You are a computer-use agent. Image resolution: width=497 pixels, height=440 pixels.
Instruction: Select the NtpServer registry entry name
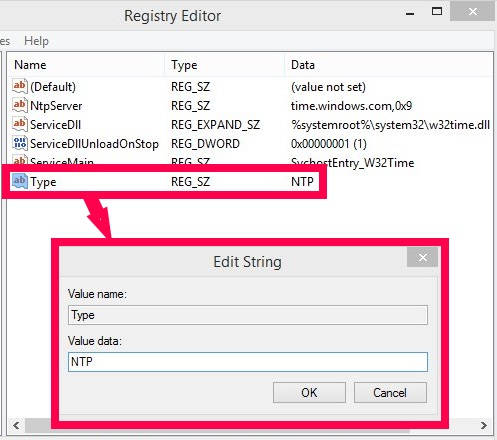(x=56, y=106)
